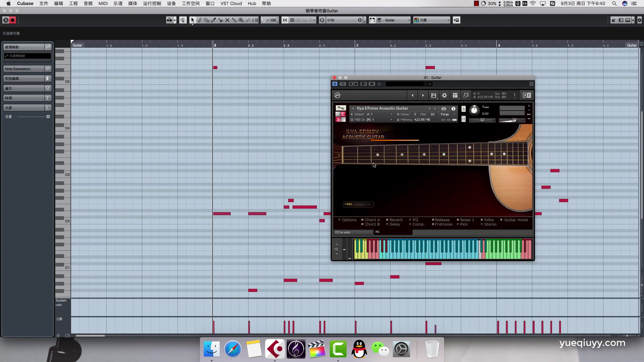
Task: Open Kontakt browser logo icon
Action: (x=337, y=96)
